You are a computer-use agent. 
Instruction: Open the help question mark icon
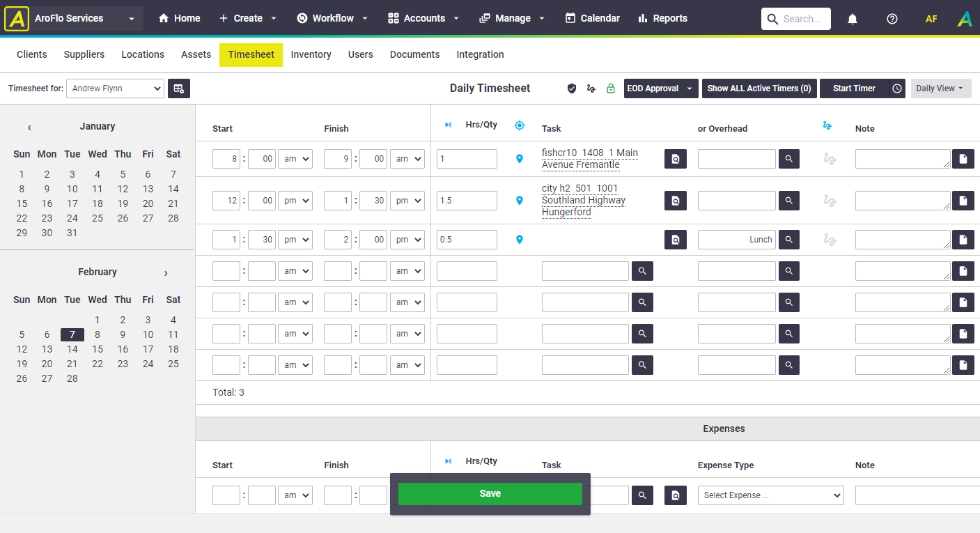click(x=892, y=19)
